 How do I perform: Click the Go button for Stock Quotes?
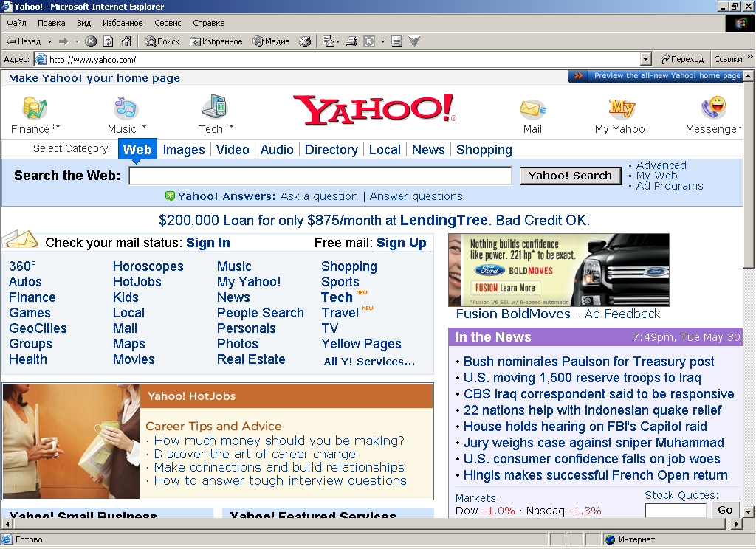click(x=725, y=510)
